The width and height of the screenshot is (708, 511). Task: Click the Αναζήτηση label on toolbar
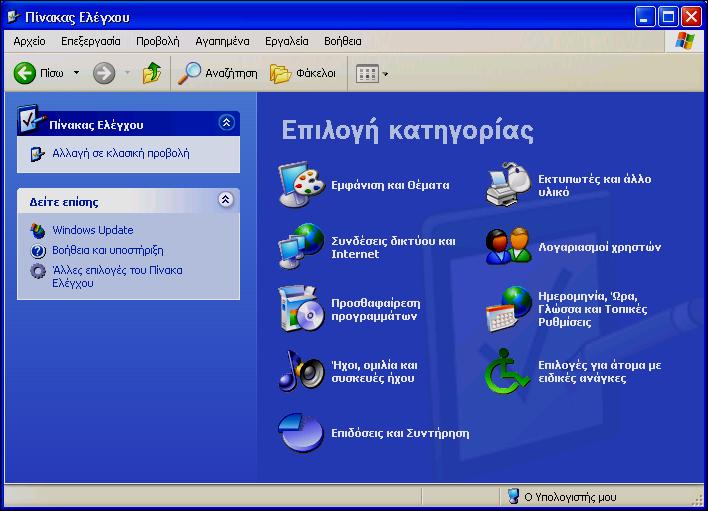coord(231,73)
